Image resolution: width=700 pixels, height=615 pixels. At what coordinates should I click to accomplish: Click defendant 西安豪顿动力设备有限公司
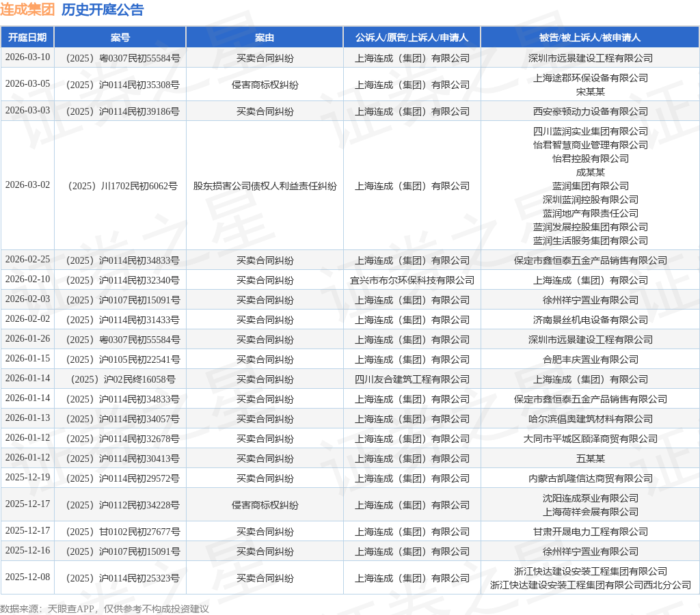point(590,111)
